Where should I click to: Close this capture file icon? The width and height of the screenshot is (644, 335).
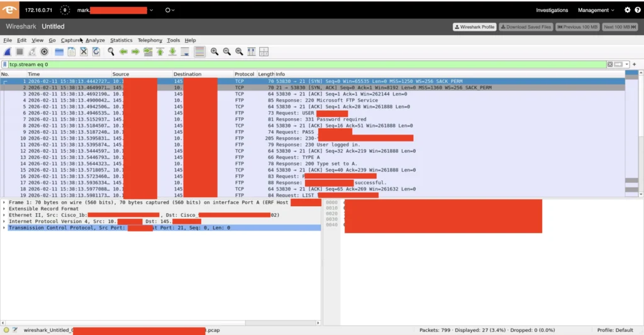[x=84, y=52]
